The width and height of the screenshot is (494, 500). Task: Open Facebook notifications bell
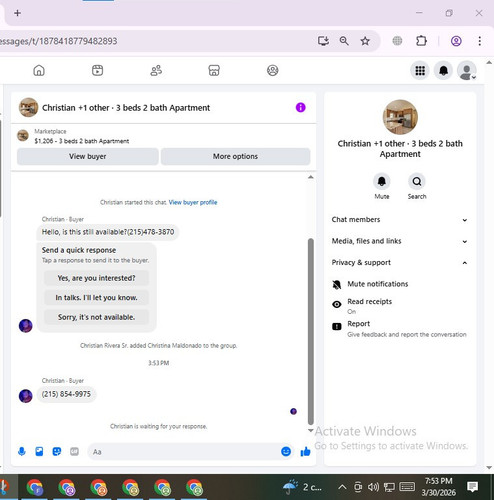(443, 71)
